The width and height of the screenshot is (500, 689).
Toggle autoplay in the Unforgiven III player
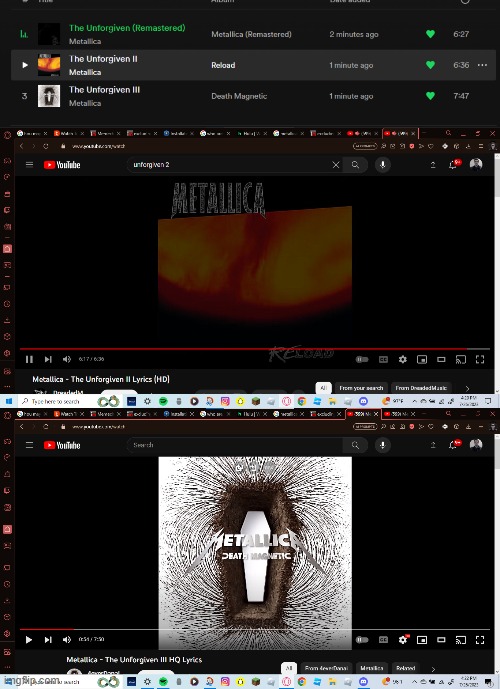(362, 640)
